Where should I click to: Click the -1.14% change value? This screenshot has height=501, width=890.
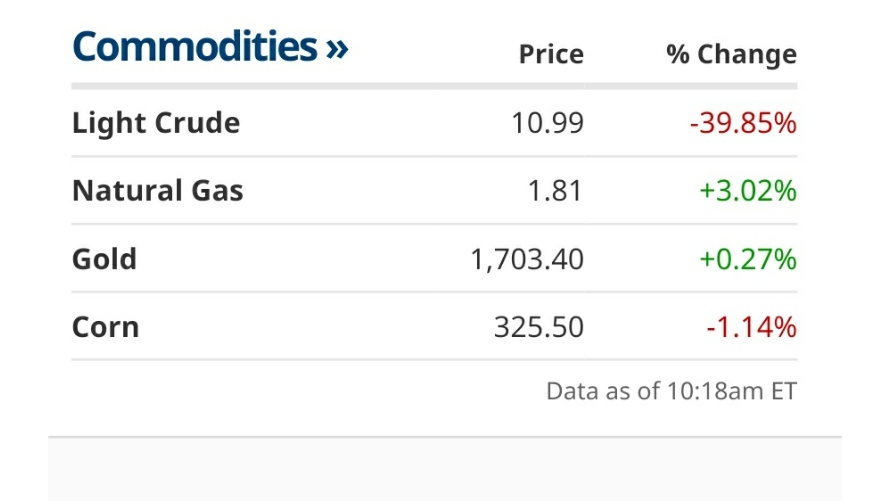(x=752, y=327)
